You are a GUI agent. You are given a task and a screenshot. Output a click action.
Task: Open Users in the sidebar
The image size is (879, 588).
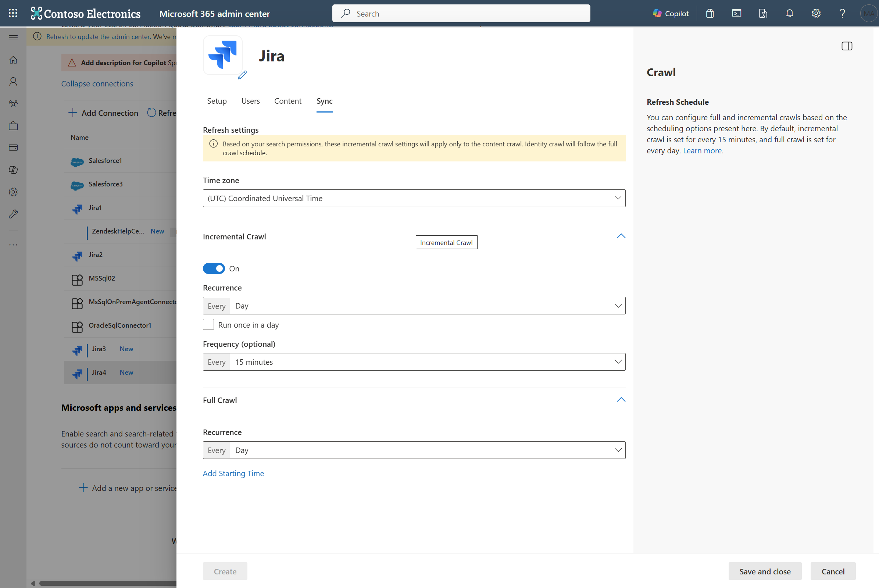(x=13, y=82)
